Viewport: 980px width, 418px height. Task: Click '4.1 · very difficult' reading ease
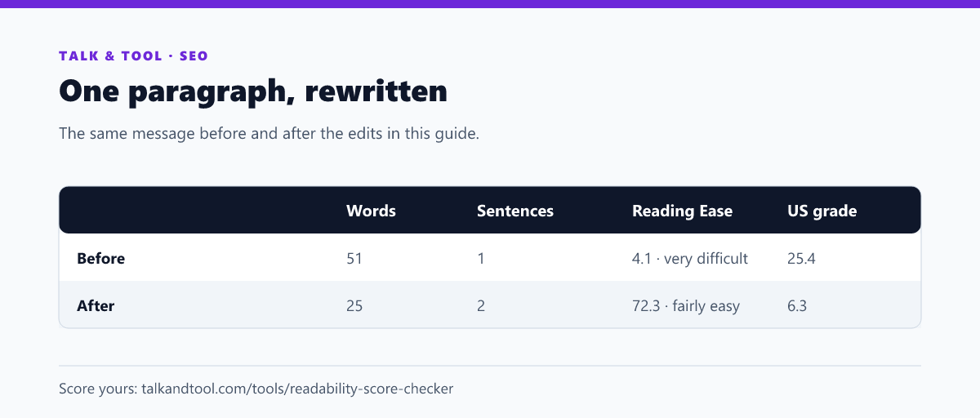pos(690,259)
